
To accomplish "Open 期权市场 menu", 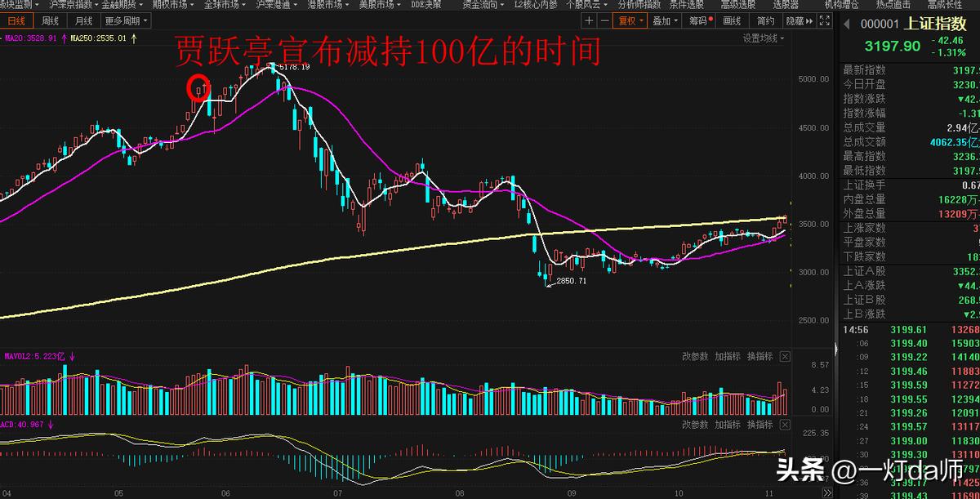I will coord(173,4).
